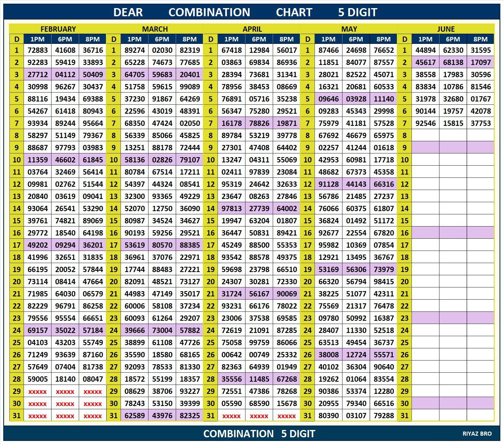This screenshot has height=445, width=504.
Task: Select the 6PM column header under MARCH
Action: coord(162,39)
